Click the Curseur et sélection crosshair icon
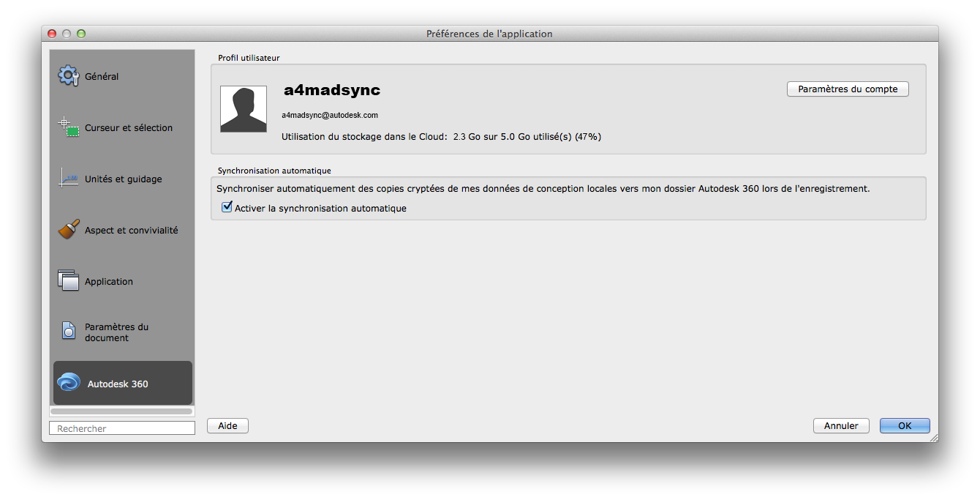The width and height of the screenshot is (980, 500). click(69, 127)
